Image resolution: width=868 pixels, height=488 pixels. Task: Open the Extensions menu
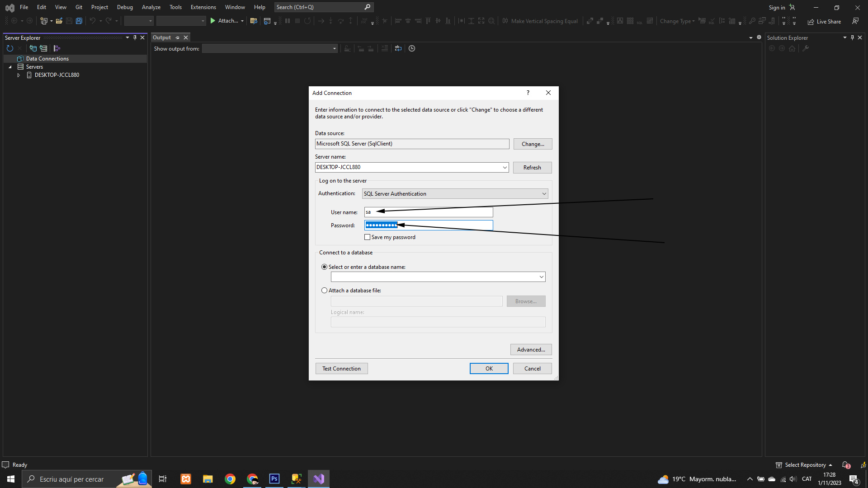(x=203, y=7)
